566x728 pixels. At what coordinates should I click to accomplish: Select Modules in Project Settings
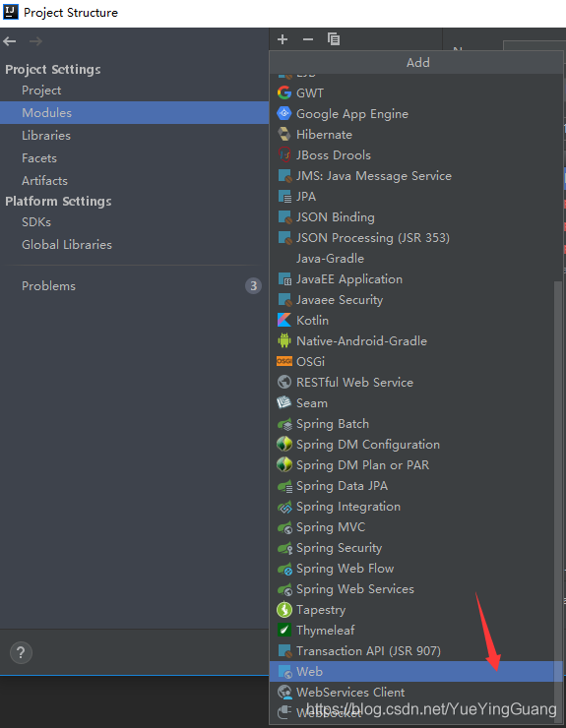click(x=134, y=112)
